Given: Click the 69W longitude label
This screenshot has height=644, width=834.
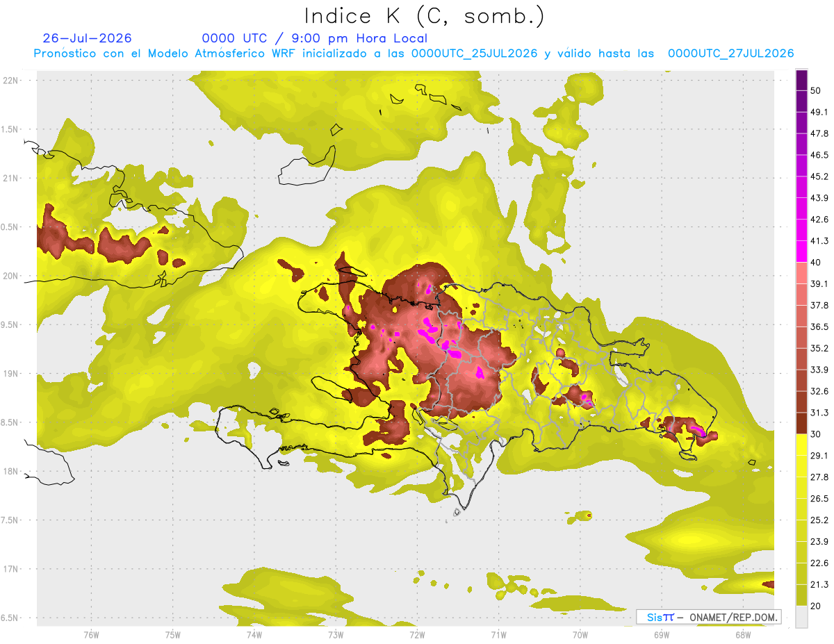Looking at the screenshot, I should 661,634.
